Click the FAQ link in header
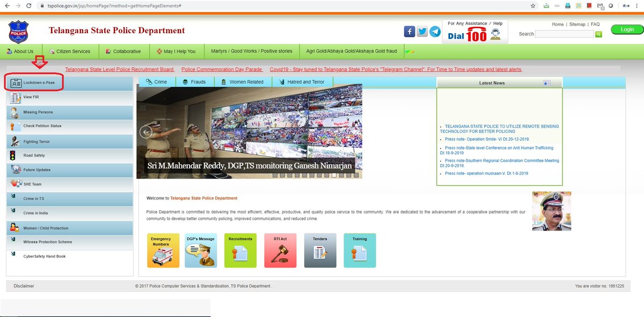The image size is (644, 317). pyautogui.click(x=595, y=25)
